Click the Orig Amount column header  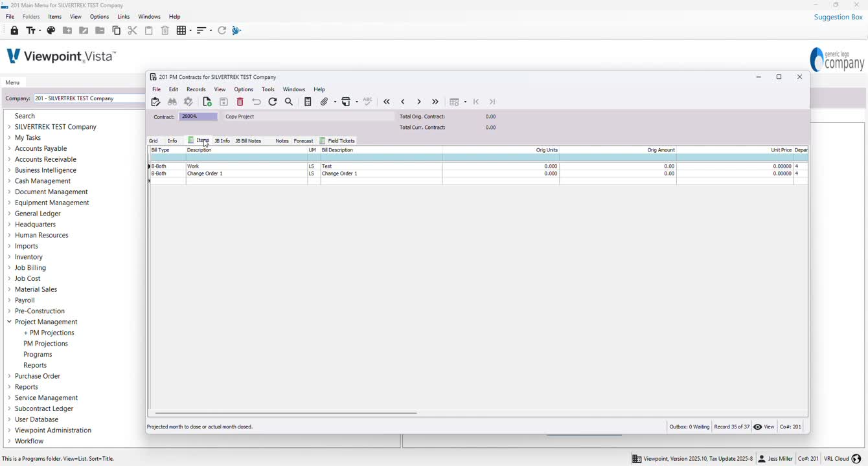coord(618,150)
